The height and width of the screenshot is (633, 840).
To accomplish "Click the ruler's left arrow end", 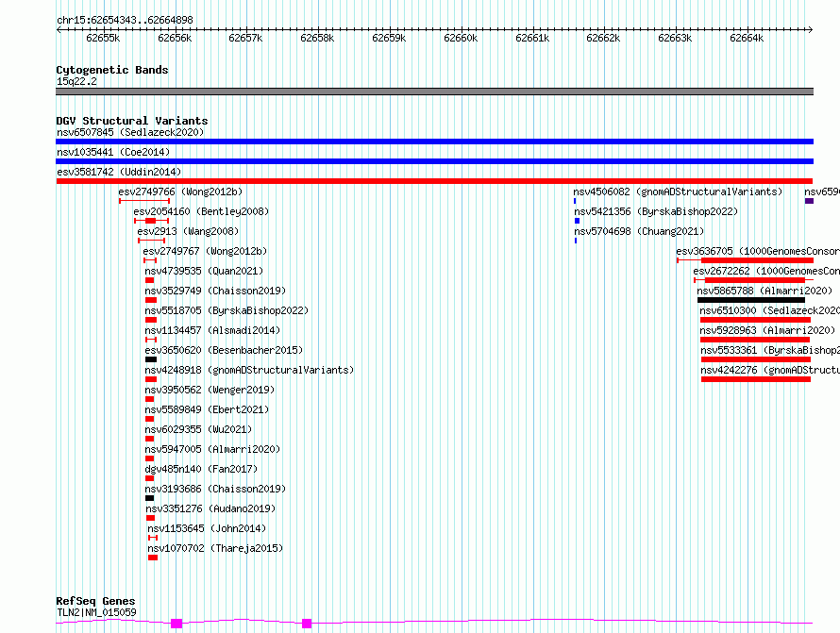I will 59,30.
